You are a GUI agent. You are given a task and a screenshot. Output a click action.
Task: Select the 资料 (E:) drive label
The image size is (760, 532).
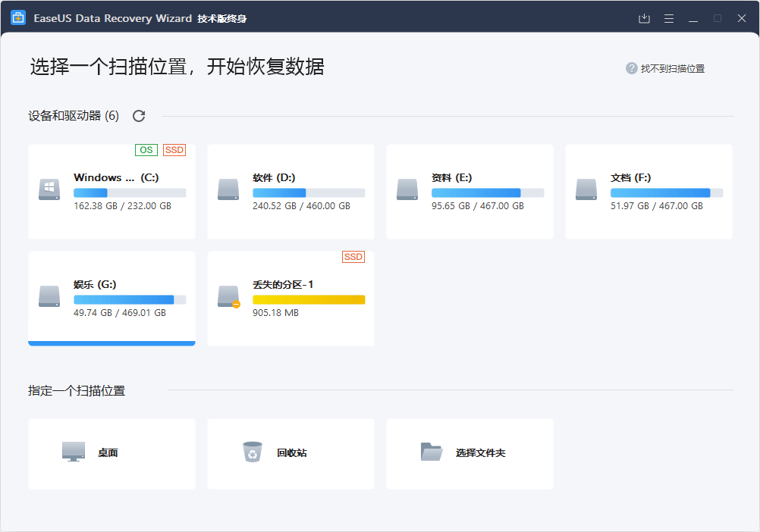point(452,177)
